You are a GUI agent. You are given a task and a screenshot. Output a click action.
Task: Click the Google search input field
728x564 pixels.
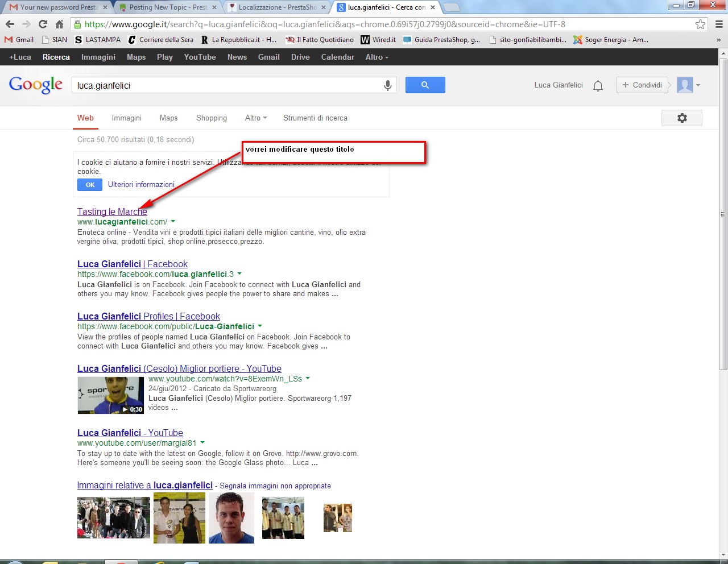(x=227, y=85)
